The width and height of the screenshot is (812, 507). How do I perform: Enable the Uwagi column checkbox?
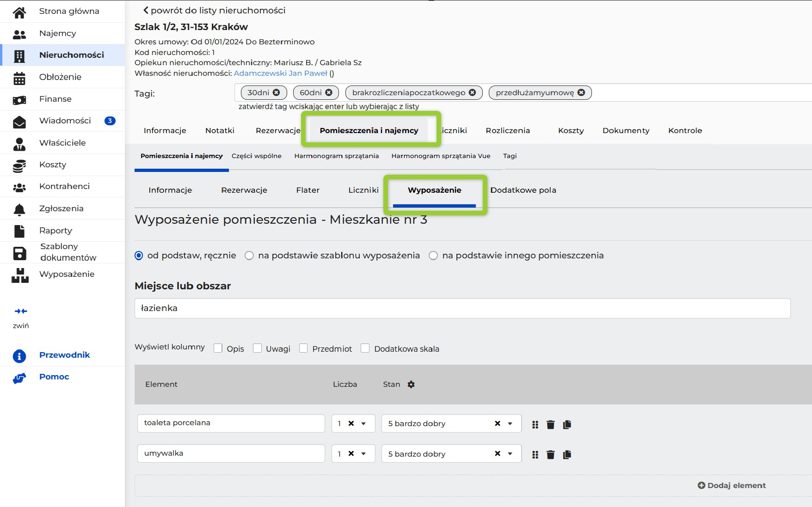[x=257, y=348]
